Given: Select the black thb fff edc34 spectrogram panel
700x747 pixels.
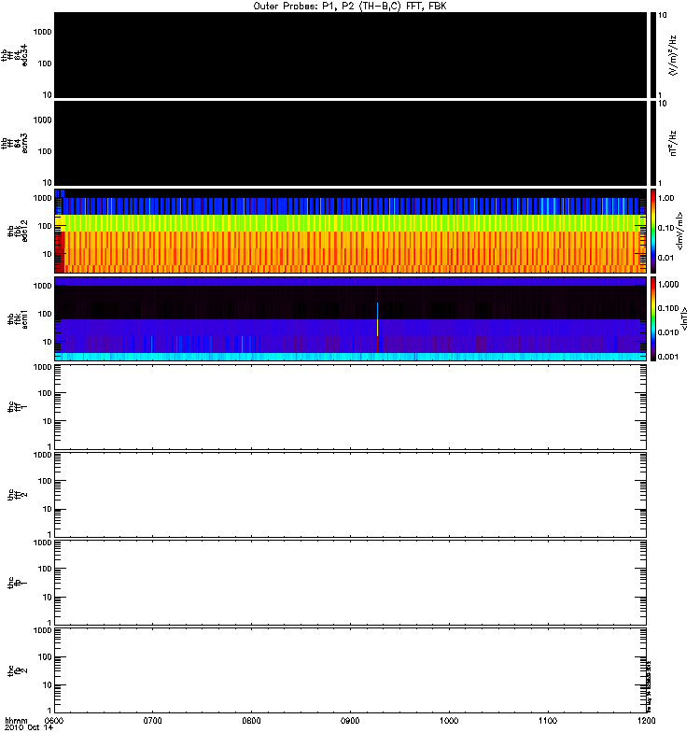Looking at the screenshot, I should click(351, 55).
